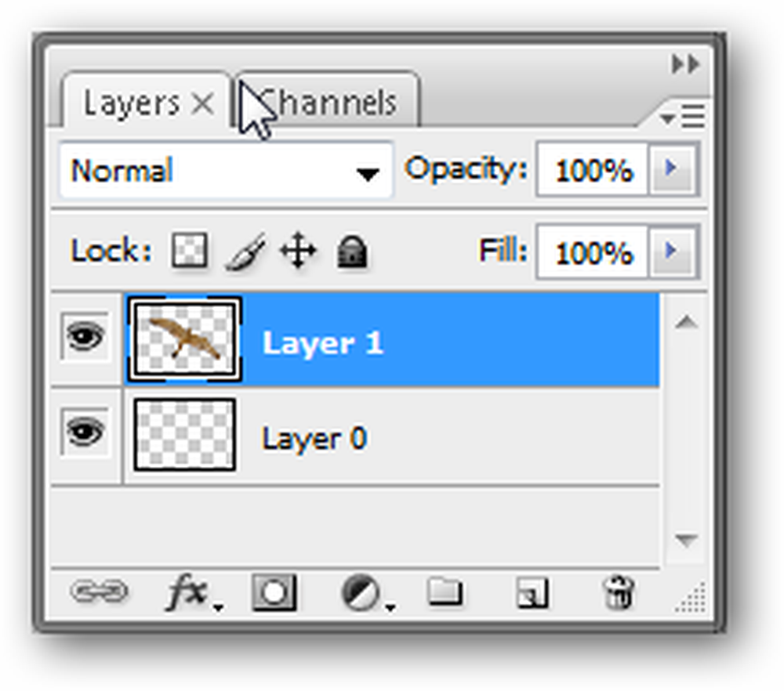Image resolution: width=784 pixels, height=691 pixels.
Task: Delete layer with trash icon
Action: 619,593
